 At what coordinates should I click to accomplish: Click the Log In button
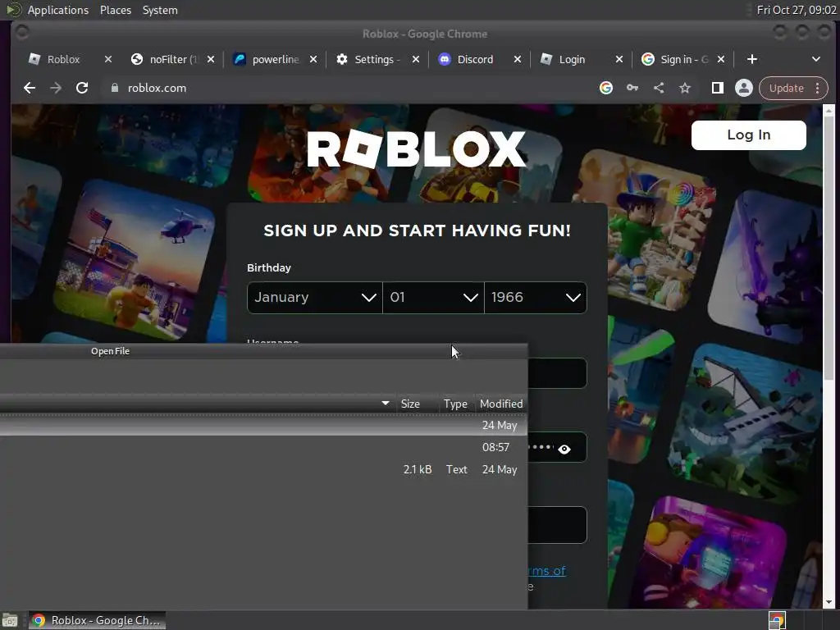tap(748, 135)
